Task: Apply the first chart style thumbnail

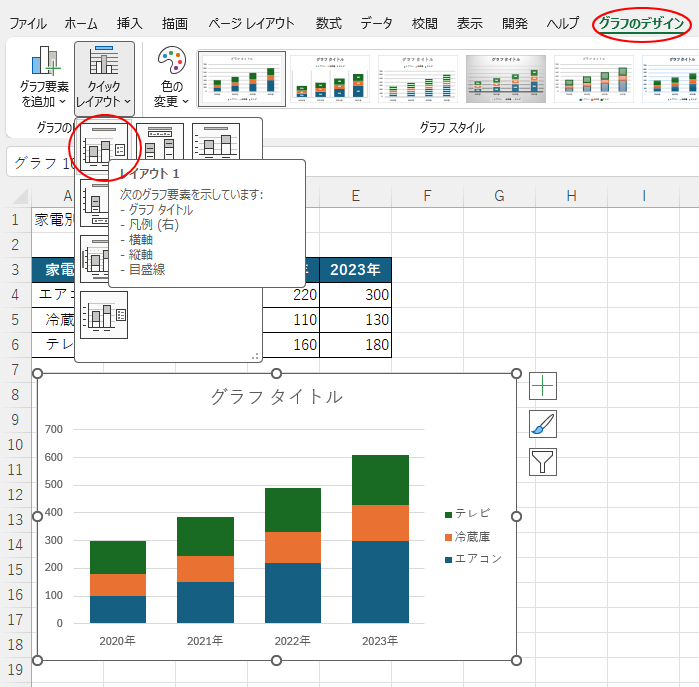Action: point(242,79)
